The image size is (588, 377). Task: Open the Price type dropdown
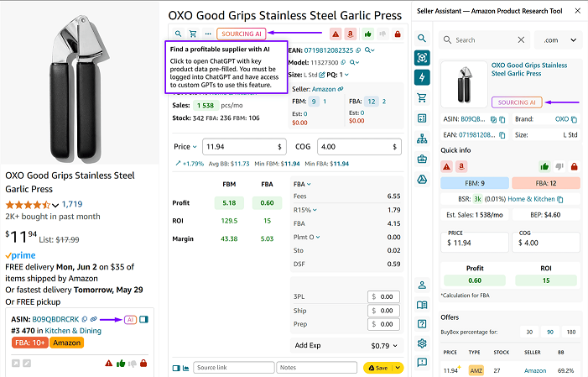185,147
